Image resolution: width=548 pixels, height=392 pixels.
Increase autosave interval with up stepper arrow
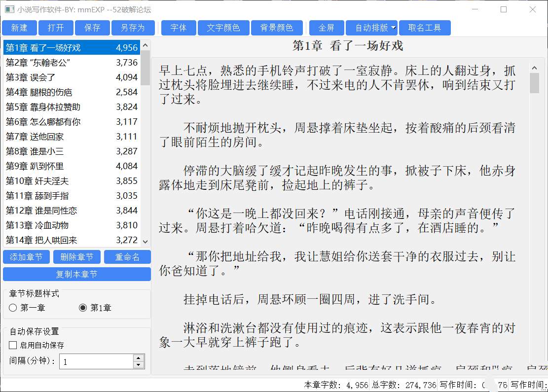139,358
